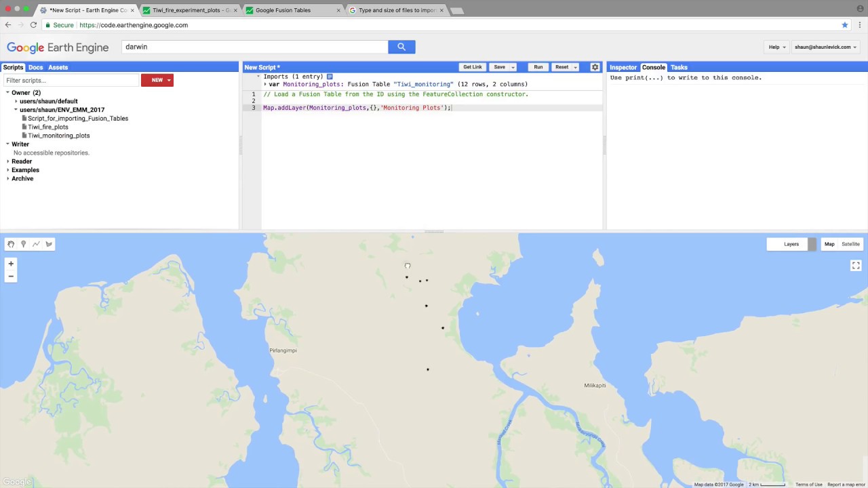Open the shaun@shaunlevick.com account menu

tap(825, 47)
